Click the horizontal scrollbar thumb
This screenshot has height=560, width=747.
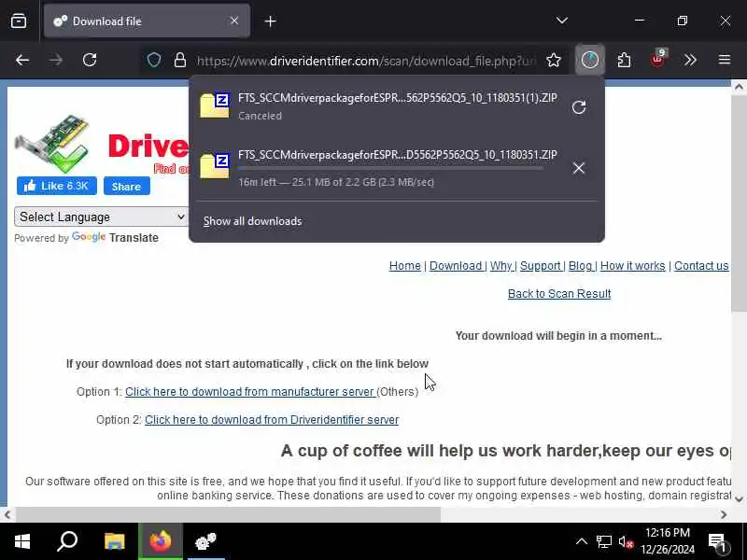pyautogui.click(x=229, y=515)
